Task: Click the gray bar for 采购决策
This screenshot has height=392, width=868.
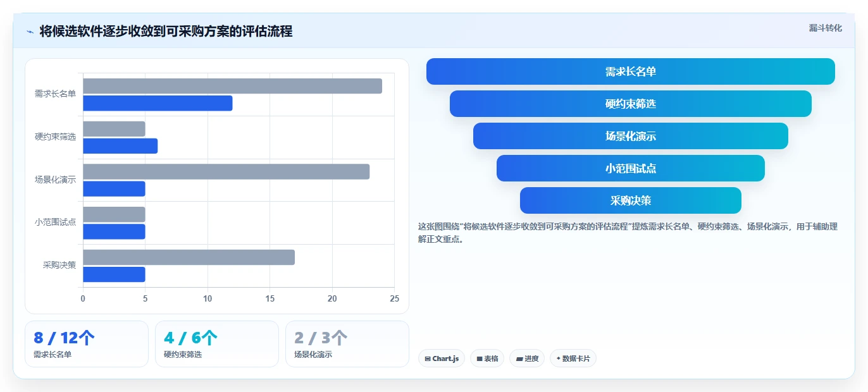Action: click(x=189, y=257)
